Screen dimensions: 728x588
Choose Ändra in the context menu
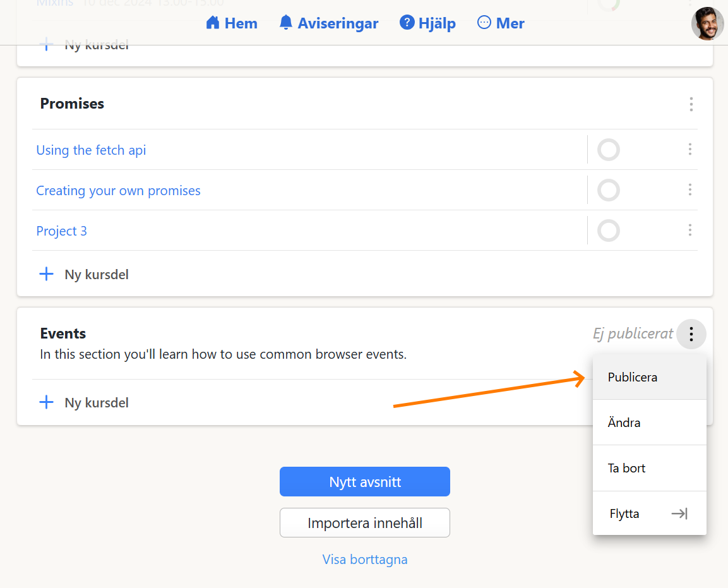click(624, 423)
